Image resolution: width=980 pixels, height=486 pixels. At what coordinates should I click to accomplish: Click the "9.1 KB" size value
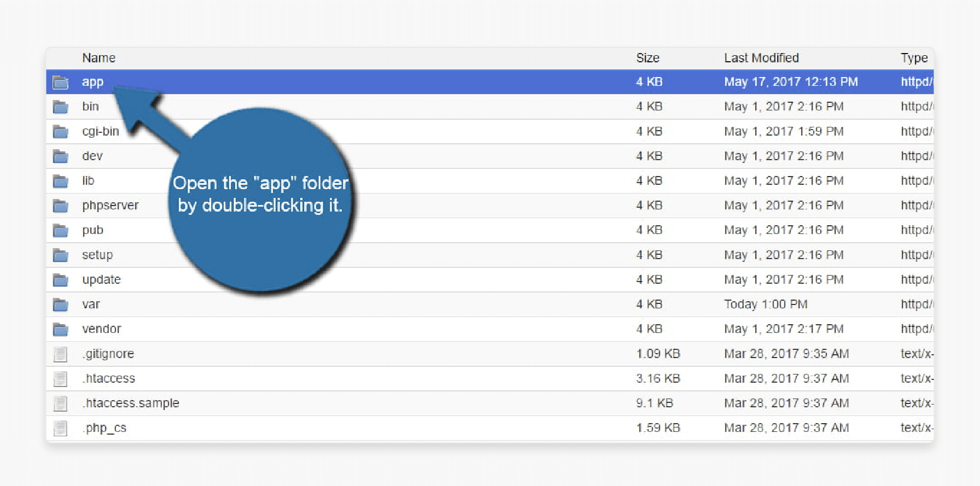tap(654, 403)
